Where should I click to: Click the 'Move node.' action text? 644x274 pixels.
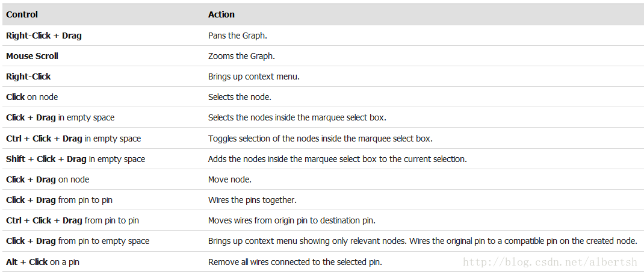pyautogui.click(x=229, y=179)
